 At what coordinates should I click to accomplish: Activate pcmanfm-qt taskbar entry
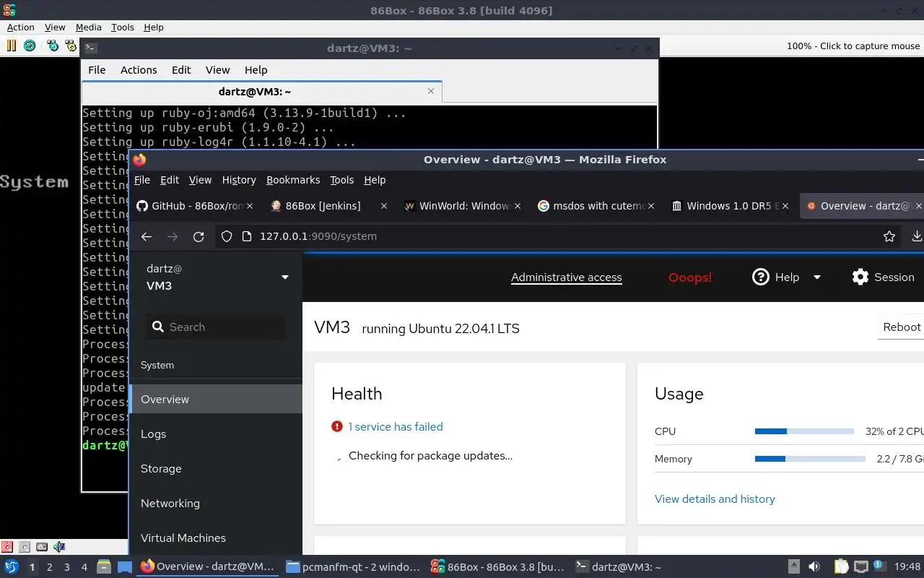(x=352, y=567)
